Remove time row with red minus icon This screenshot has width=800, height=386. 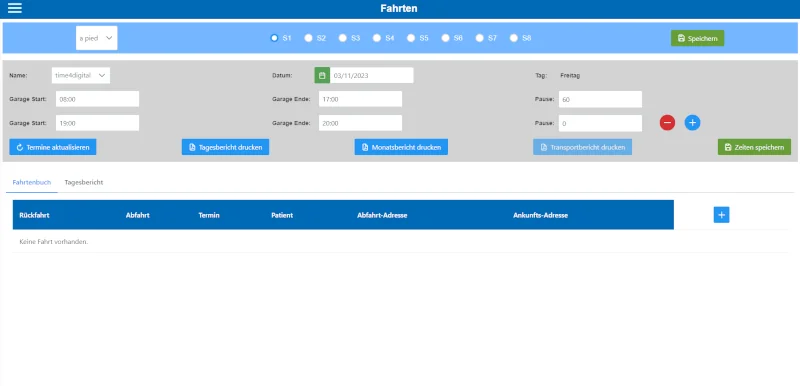click(x=667, y=122)
